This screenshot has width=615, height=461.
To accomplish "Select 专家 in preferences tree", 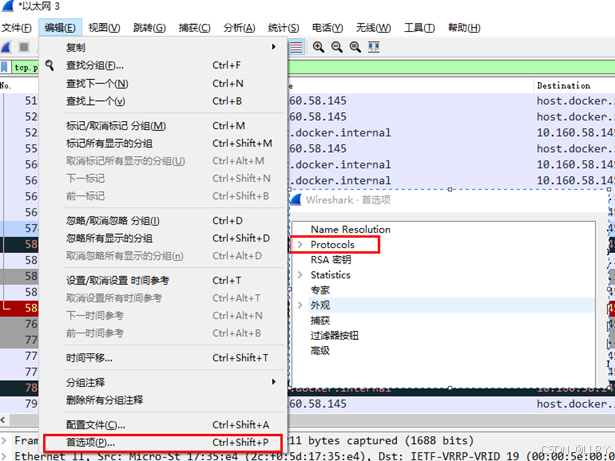I will point(320,290).
